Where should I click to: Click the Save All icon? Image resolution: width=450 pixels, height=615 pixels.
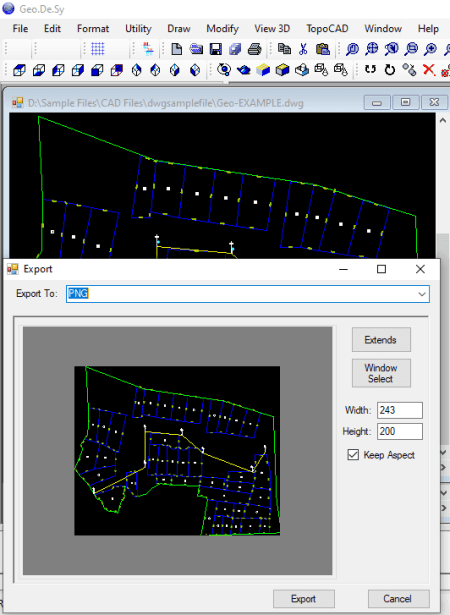click(235, 49)
